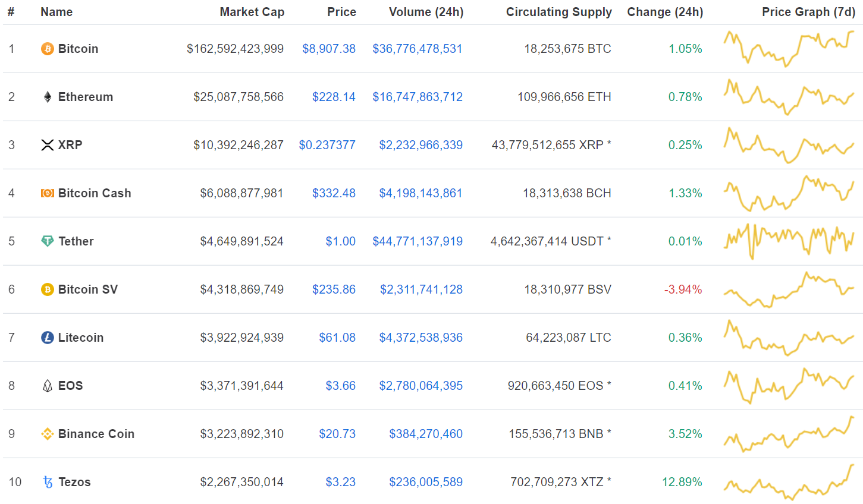Image resolution: width=863 pixels, height=504 pixels.
Task: Open Tether 7-day price graph
Action: [x=789, y=241]
